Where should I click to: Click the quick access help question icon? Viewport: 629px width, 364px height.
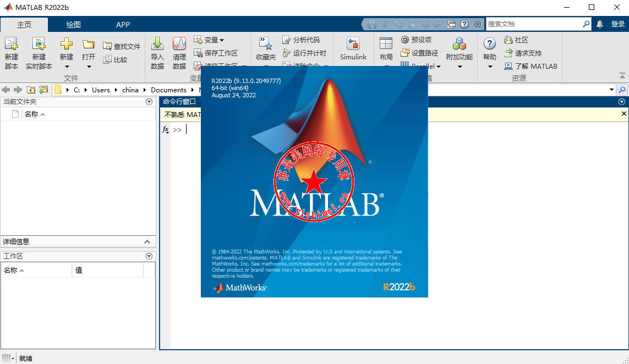coord(464,24)
